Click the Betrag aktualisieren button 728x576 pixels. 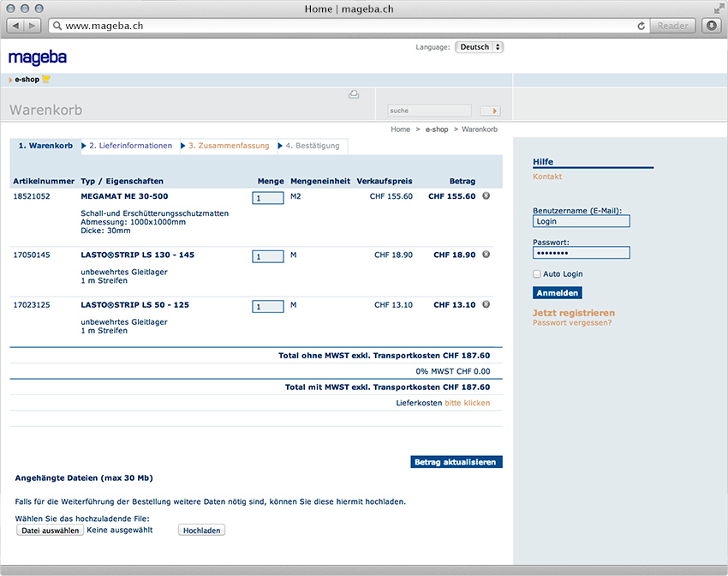[456, 462]
